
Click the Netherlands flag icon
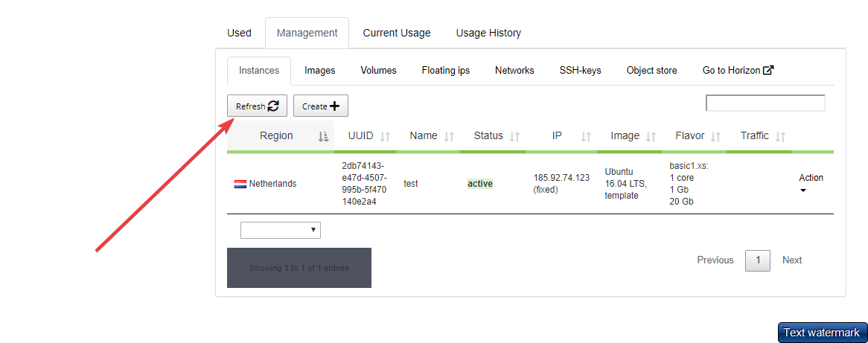coord(240,184)
